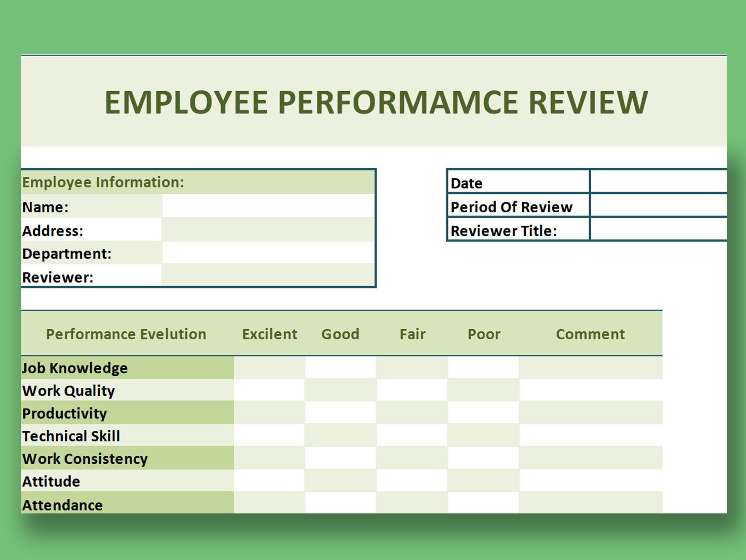
Task: Select Fair rating for Productivity
Action: pos(412,413)
